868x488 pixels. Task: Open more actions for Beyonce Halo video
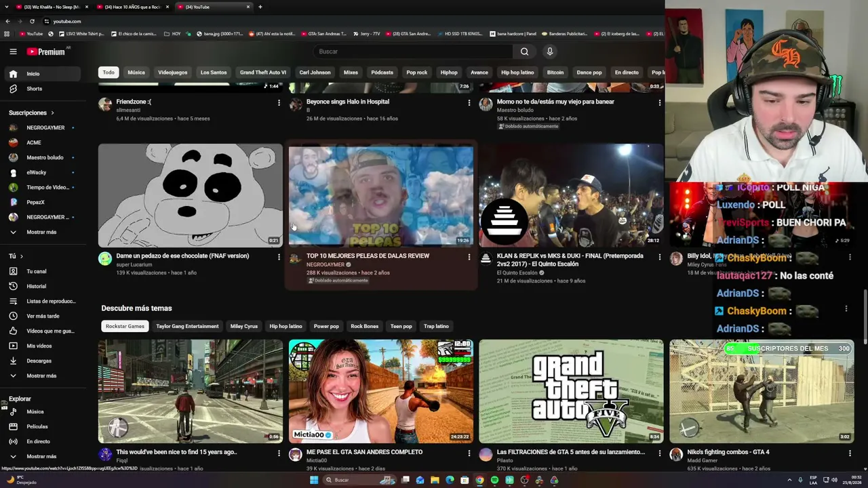pyautogui.click(x=469, y=102)
